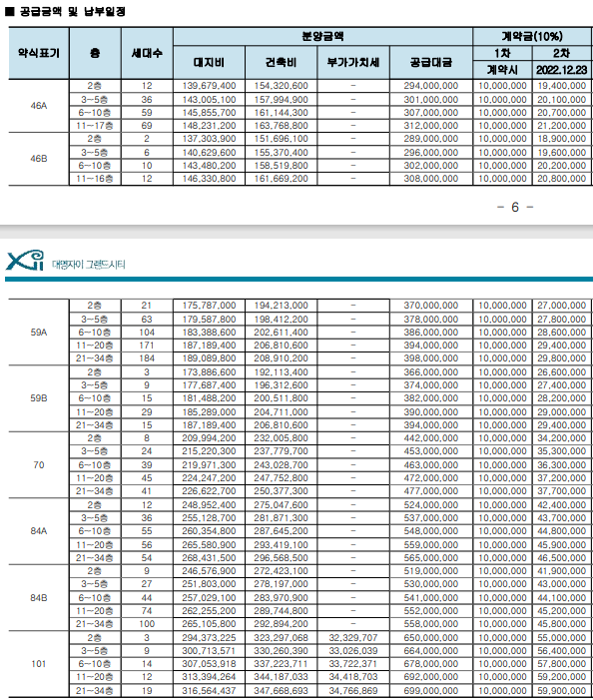This screenshot has width=593, height=700.
Task: Click construction cost 192,113,400
Action: click(282, 372)
